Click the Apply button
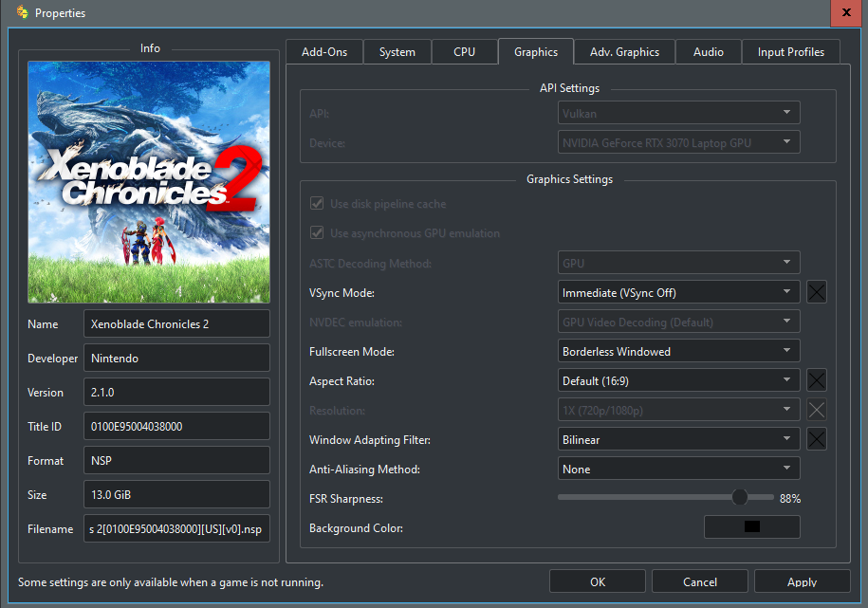The image size is (868, 608). (802, 581)
